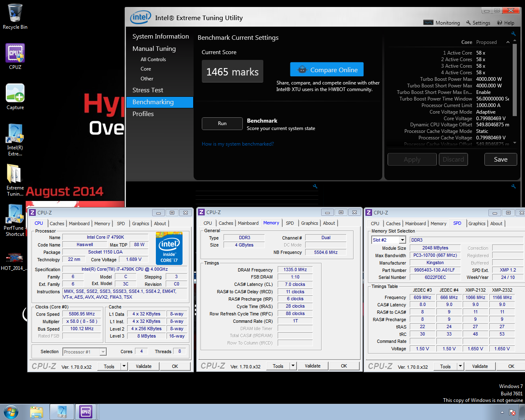Viewport: 525px width, 420px height.
Task: Click wrench icon in lower right monitor panel
Action: coord(514,186)
